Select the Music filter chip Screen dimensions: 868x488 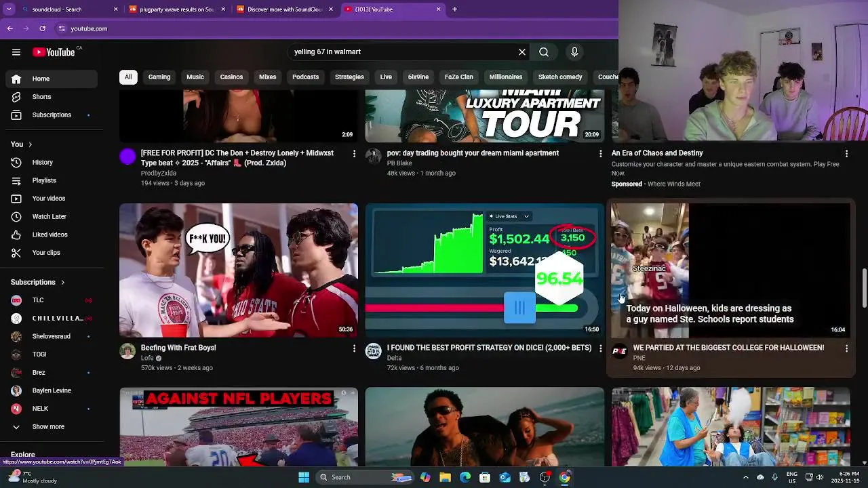pos(195,77)
